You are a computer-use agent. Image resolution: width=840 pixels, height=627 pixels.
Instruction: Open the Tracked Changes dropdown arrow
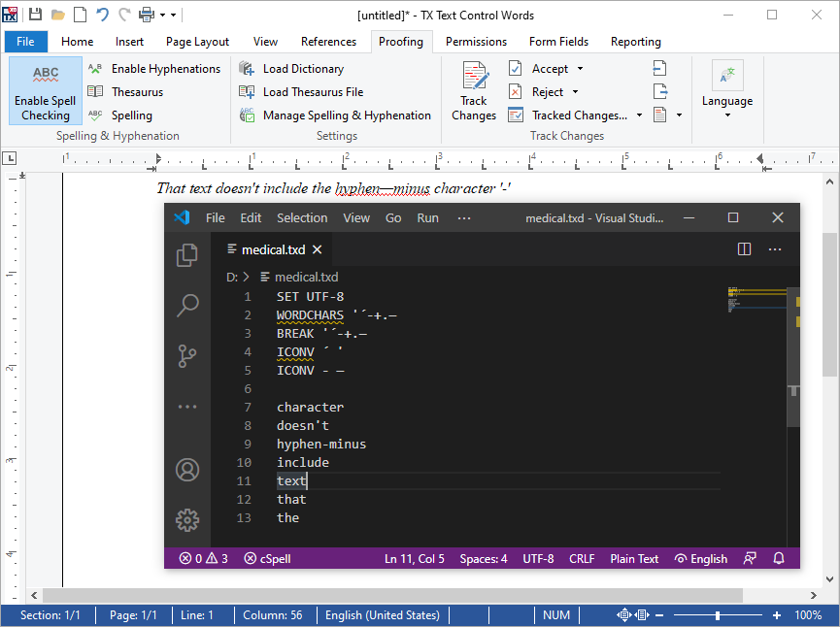(639, 115)
